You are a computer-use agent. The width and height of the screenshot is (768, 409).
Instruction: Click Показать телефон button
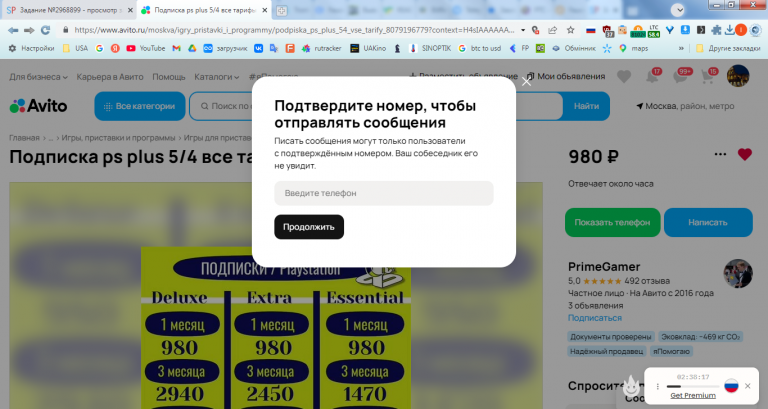pyautogui.click(x=612, y=222)
